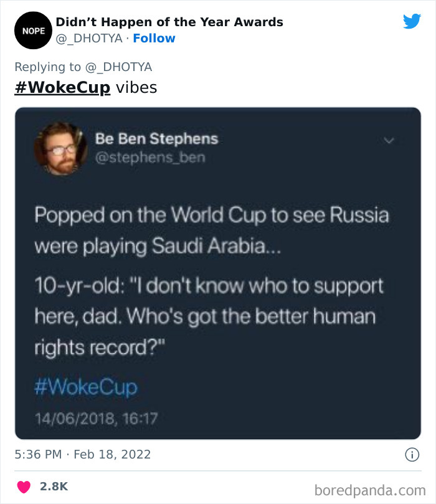Click the NOPE profile avatar
The width and height of the screenshot is (436, 504).
31,30
